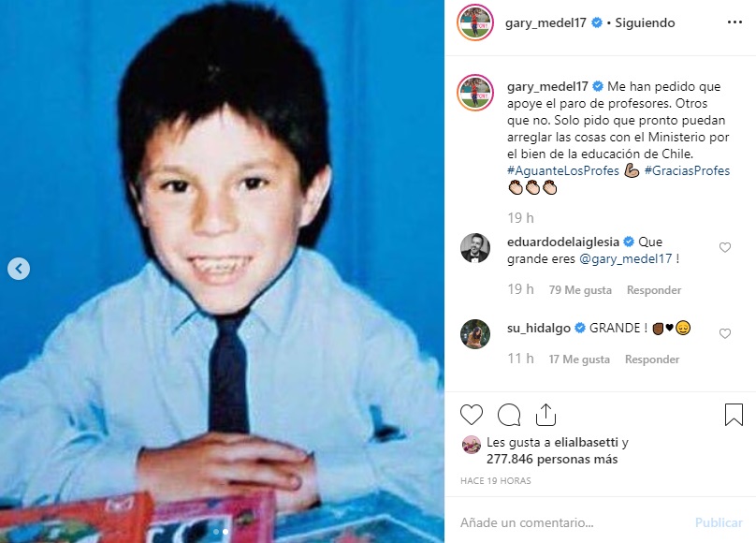Reply to eduardodelaiglesia via Responder
The image size is (756, 543).
[654, 290]
